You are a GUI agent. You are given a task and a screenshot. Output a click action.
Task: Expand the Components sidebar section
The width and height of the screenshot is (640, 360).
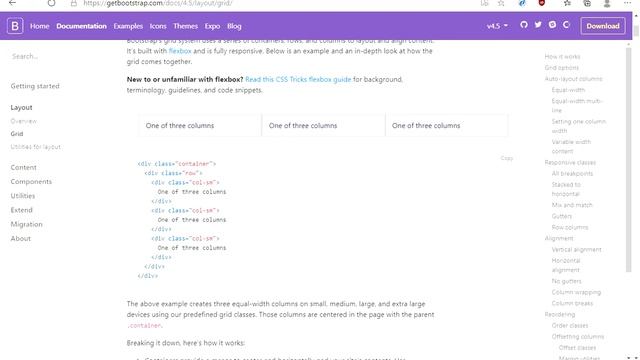[x=31, y=182]
